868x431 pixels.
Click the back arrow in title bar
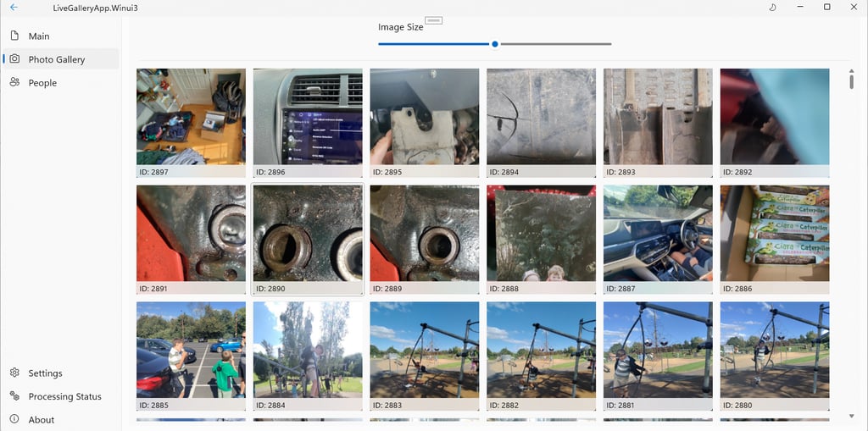[14, 7]
